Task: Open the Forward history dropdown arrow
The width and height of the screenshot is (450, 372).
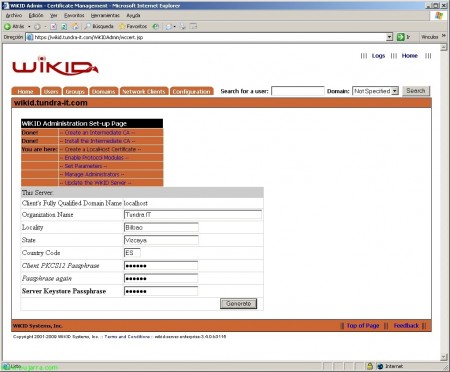Action: point(45,26)
